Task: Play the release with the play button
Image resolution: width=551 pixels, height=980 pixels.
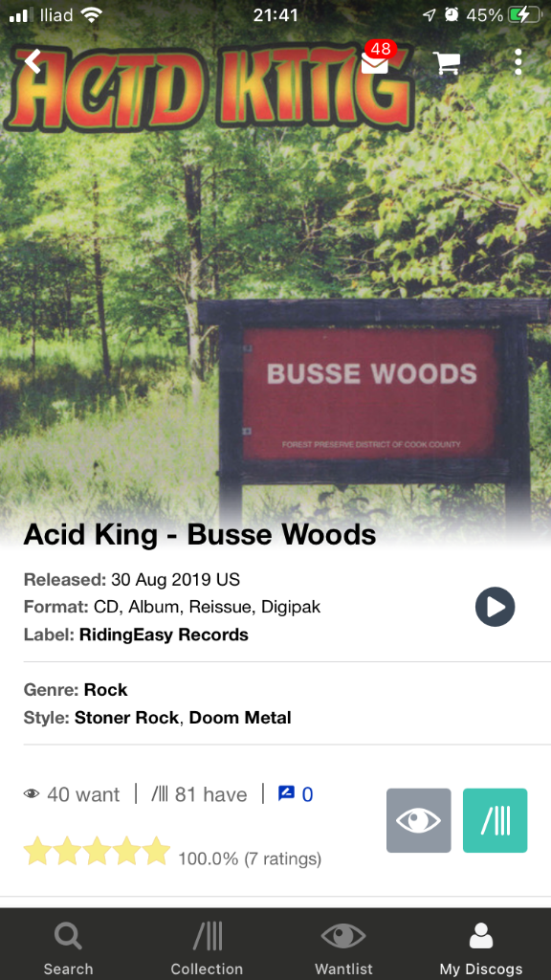Action: click(x=495, y=606)
